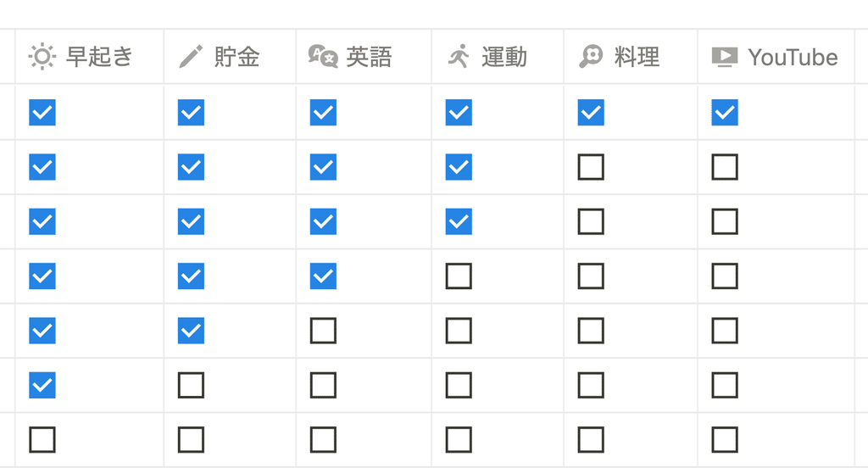Viewport: 868px width, 468px height.
Task: Click the magnifier icon beside 料理
Action: point(591,57)
